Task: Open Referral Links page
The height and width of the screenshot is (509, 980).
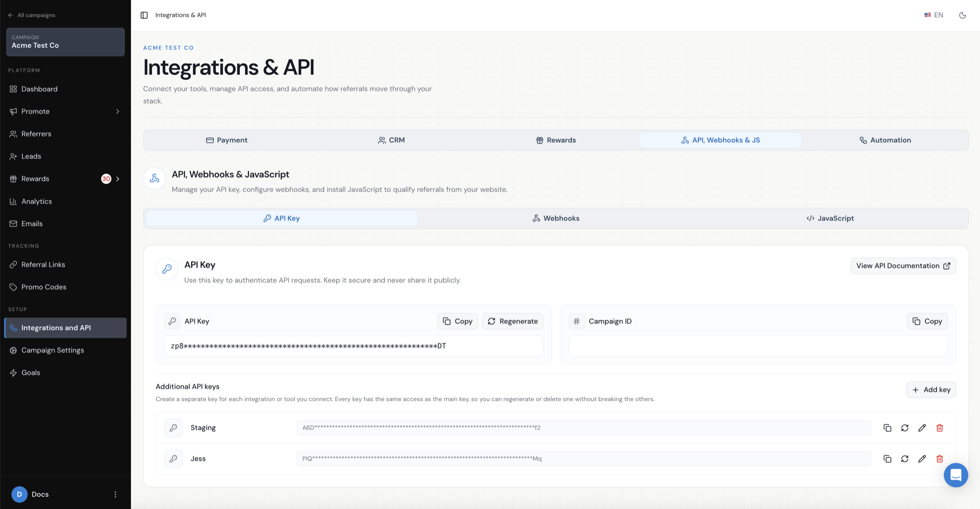Action: click(66, 265)
